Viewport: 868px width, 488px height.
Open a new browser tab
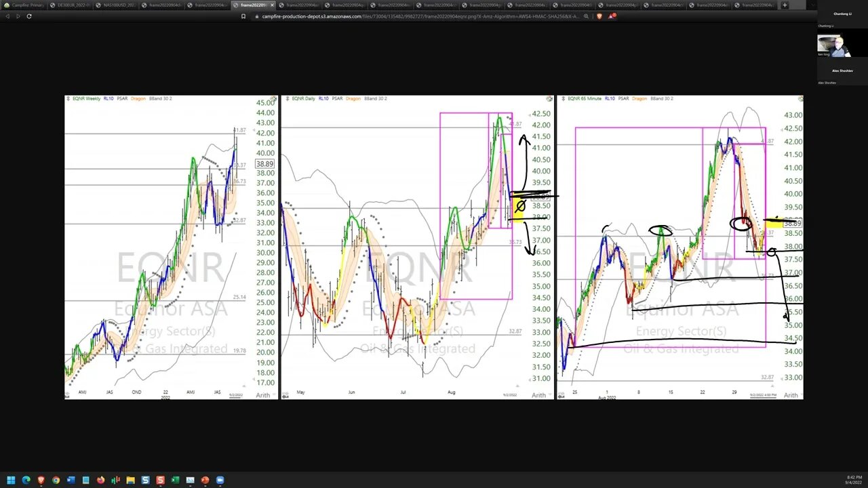point(785,5)
